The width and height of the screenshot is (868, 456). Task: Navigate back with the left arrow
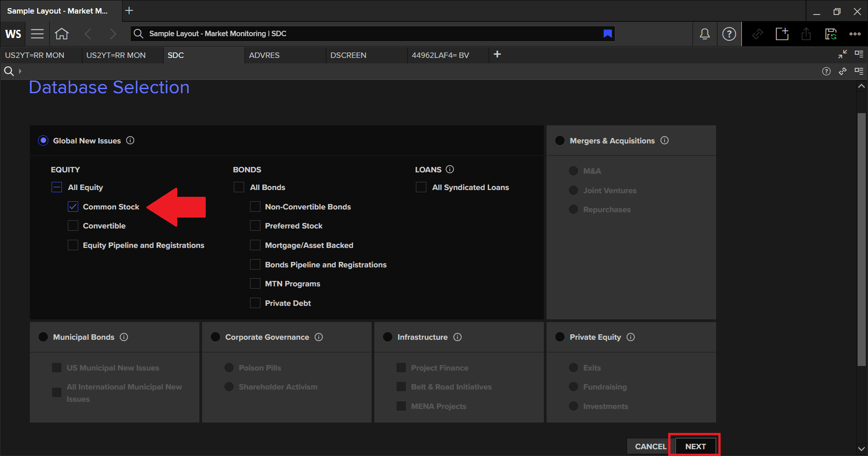(88, 34)
